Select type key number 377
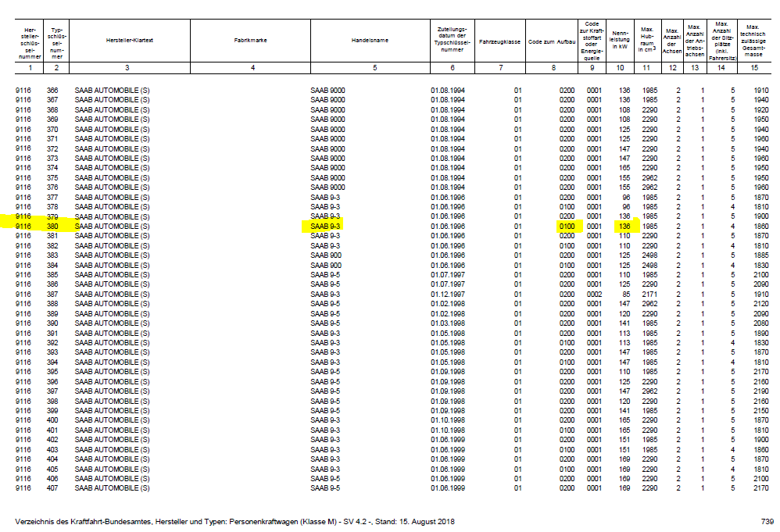Image resolution: width=780 pixels, height=532 pixels. point(52,198)
